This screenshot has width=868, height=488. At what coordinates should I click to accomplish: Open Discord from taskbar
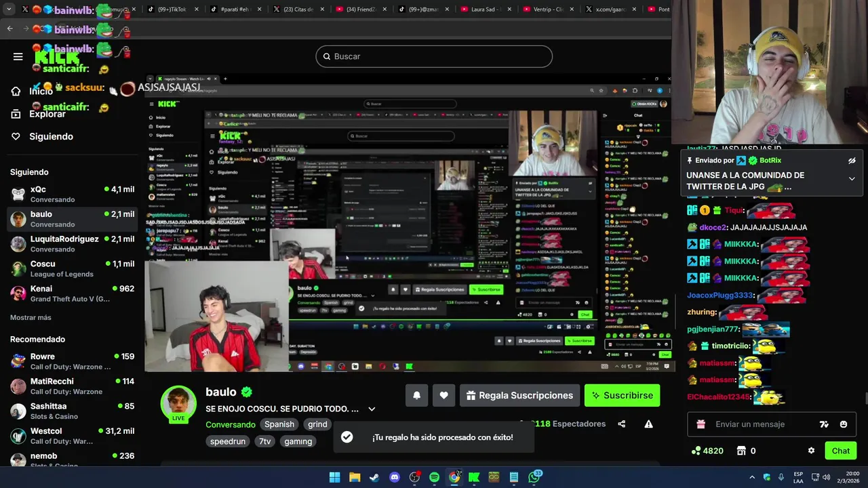395,477
